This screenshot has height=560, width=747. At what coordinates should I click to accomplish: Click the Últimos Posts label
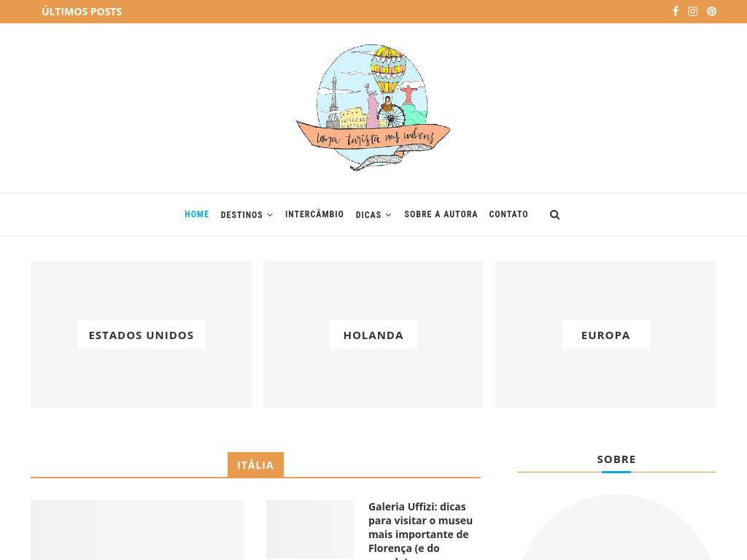82,12
